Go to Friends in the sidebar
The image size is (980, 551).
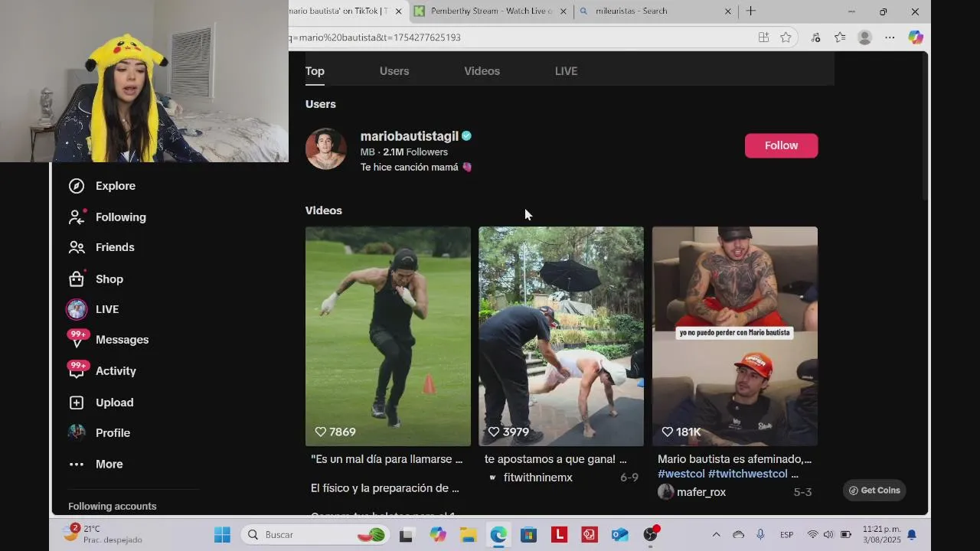(x=101, y=247)
